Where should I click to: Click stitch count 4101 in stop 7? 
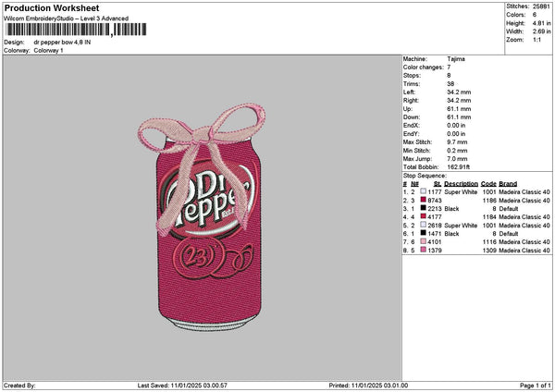[435, 241]
